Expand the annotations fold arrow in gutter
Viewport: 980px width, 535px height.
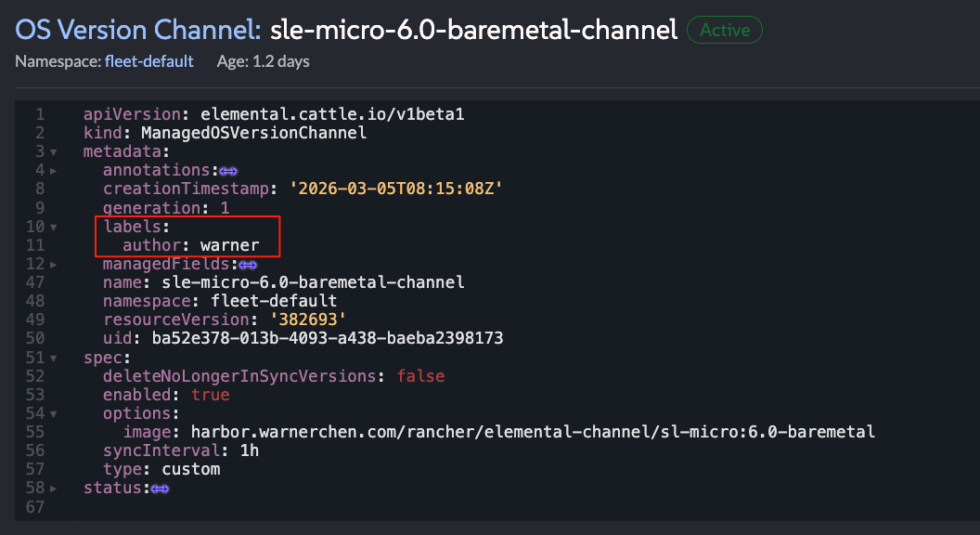(x=53, y=171)
